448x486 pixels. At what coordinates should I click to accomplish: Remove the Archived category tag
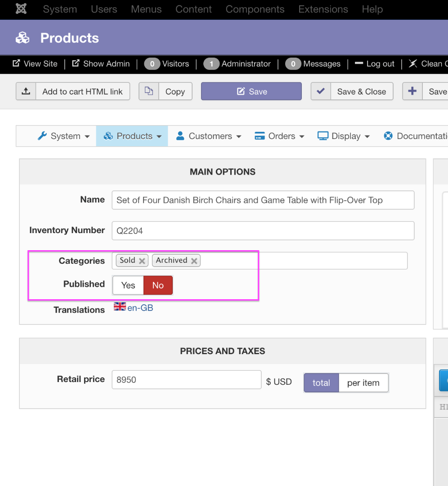pyautogui.click(x=194, y=261)
